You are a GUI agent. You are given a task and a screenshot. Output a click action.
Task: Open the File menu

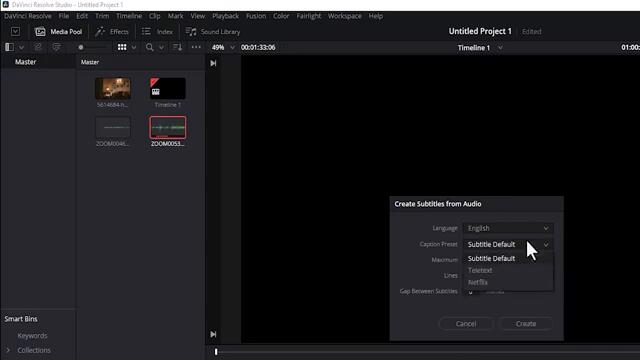point(64,16)
